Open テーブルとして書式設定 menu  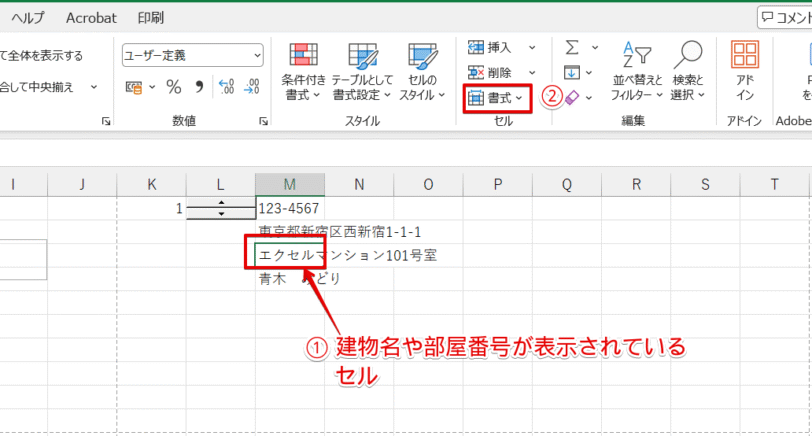362,71
